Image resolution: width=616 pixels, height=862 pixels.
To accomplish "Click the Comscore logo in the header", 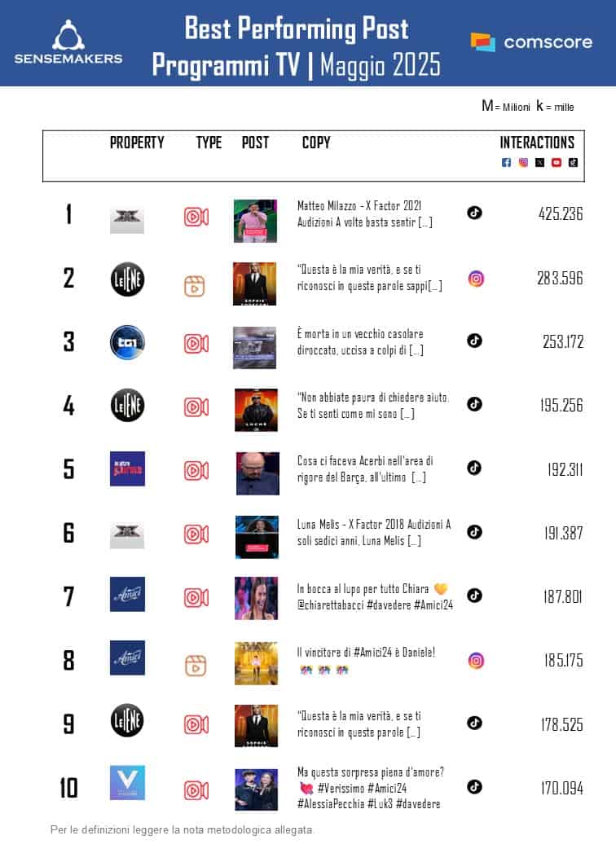I will click(x=531, y=42).
